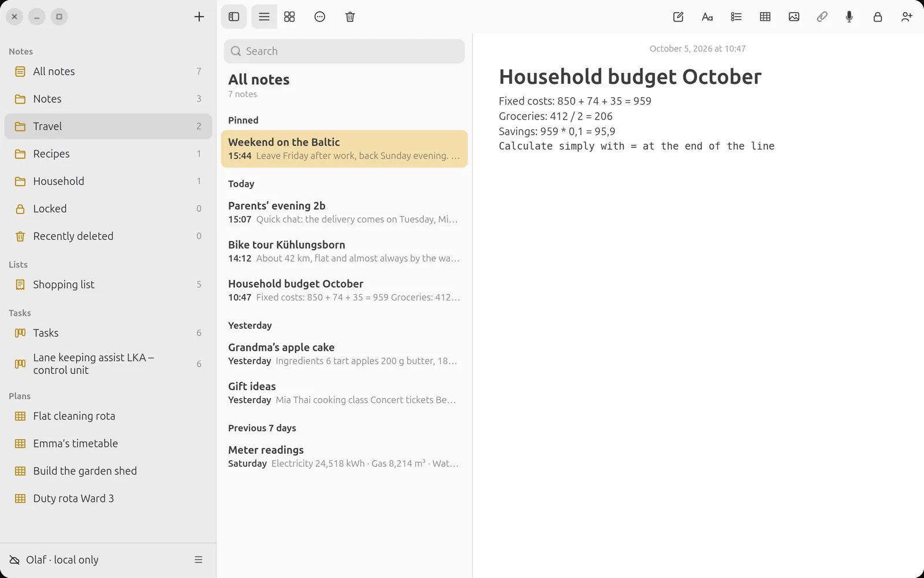Open the more options ellipsis menu
The width and height of the screenshot is (924, 578).
[320, 17]
